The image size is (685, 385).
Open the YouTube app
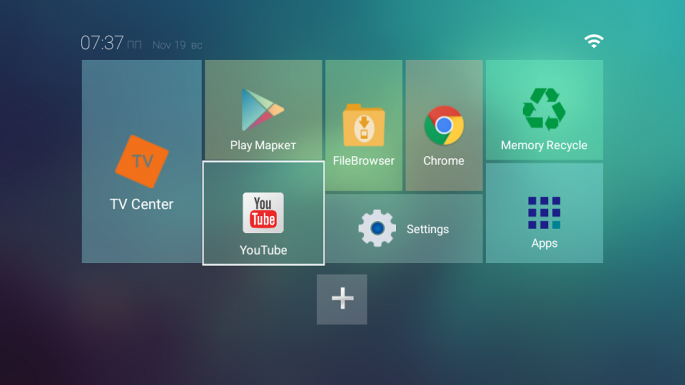click(x=263, y=213)
